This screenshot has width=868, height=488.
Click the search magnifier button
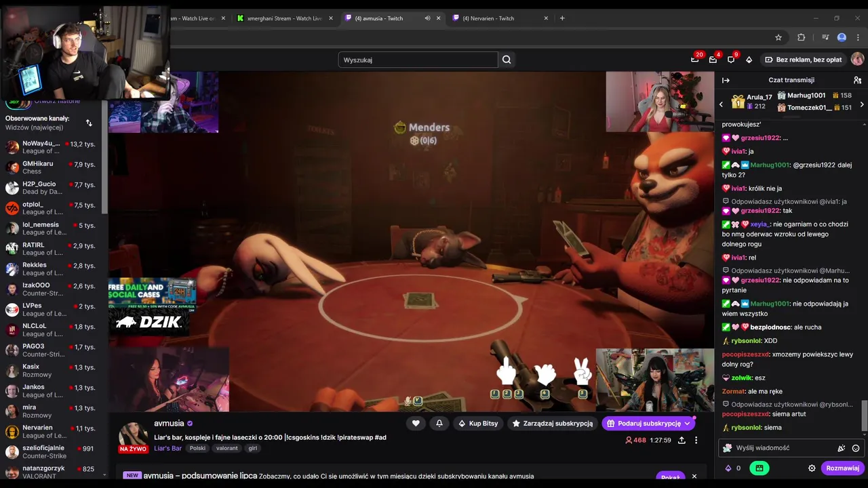tap(507, 60)
